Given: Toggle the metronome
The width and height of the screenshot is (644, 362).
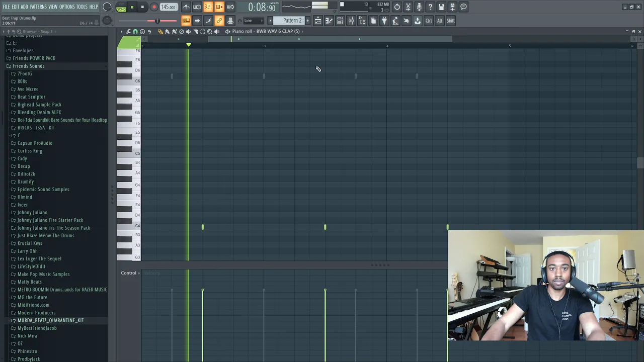Looking at the screenshot, I should (186, 7).
